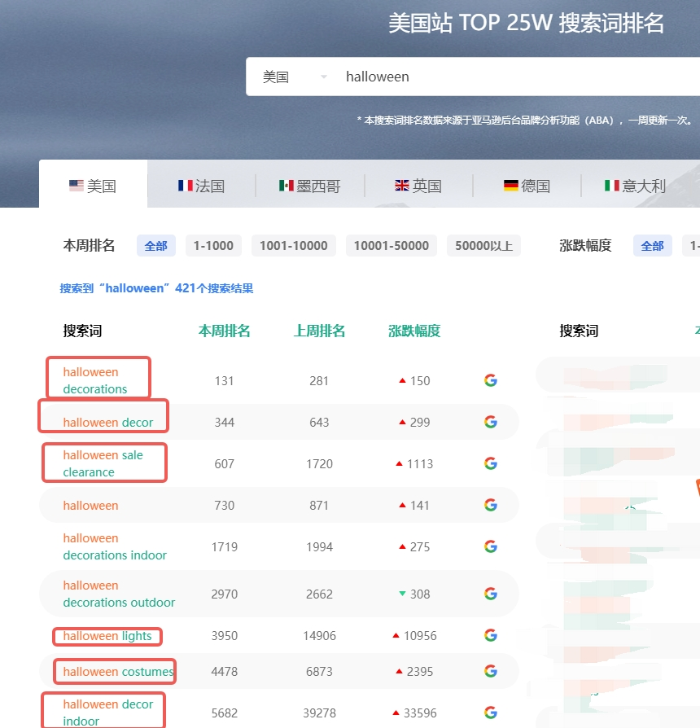The width and height of the screenshot is (700, 728).
Task: Open the 美国 country dropdown
Action: (294, 77)
